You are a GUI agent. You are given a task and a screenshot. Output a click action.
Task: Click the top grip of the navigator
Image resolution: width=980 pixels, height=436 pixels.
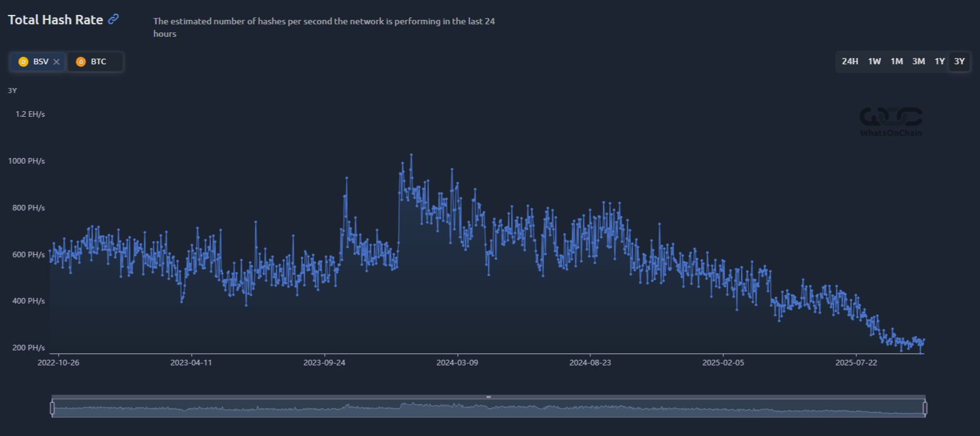(488, 397)
